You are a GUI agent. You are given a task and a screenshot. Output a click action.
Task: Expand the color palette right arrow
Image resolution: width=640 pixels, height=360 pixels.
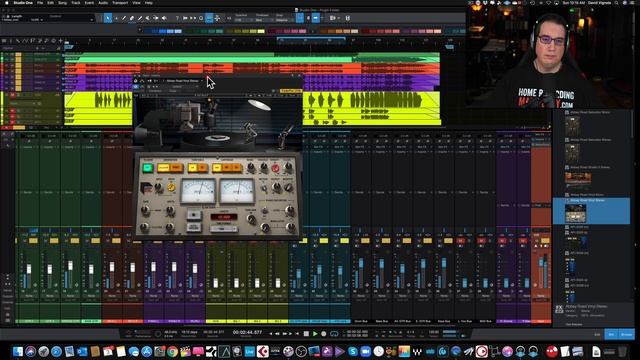(313, 31)
